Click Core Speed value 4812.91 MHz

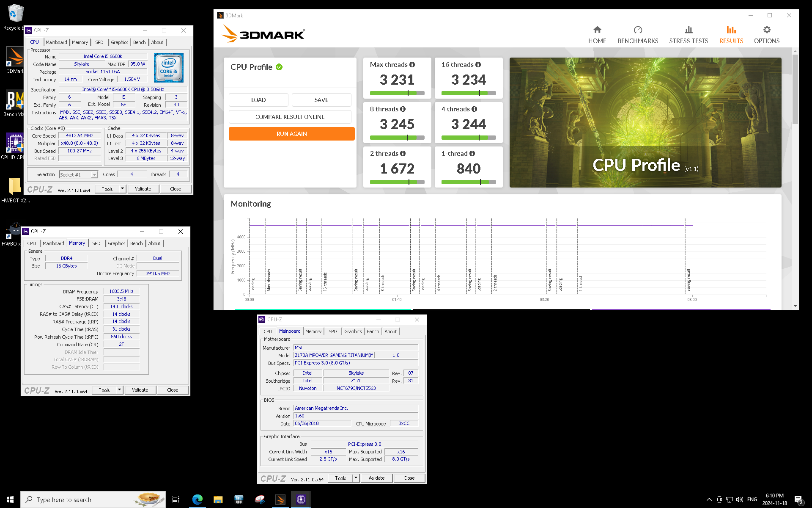80,135
